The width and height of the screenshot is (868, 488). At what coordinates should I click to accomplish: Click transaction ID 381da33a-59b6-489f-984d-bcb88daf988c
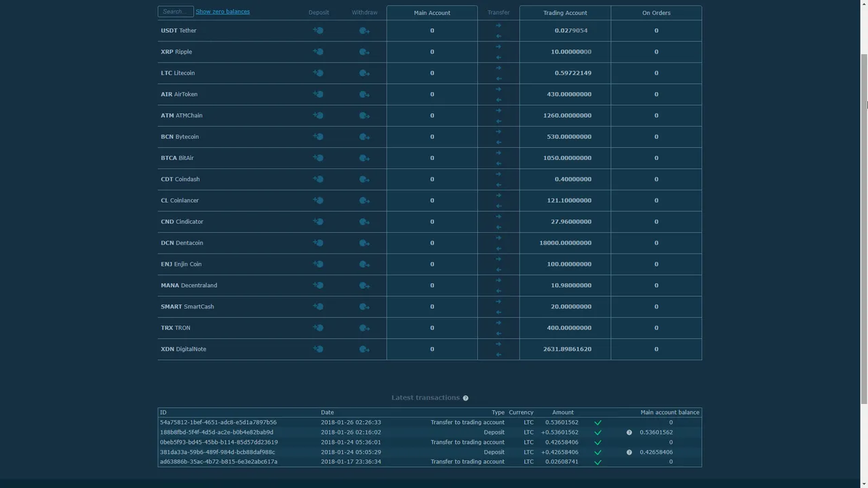pos(218,452)
